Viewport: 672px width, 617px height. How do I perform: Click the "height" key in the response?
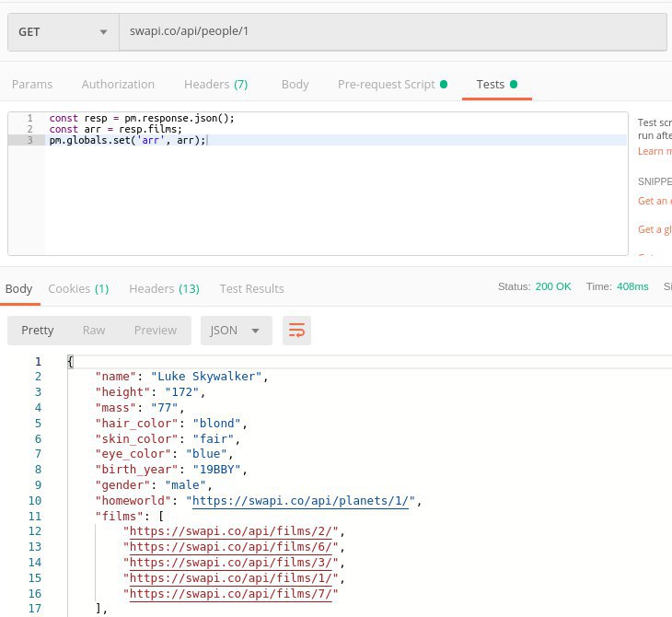(123, 392)
